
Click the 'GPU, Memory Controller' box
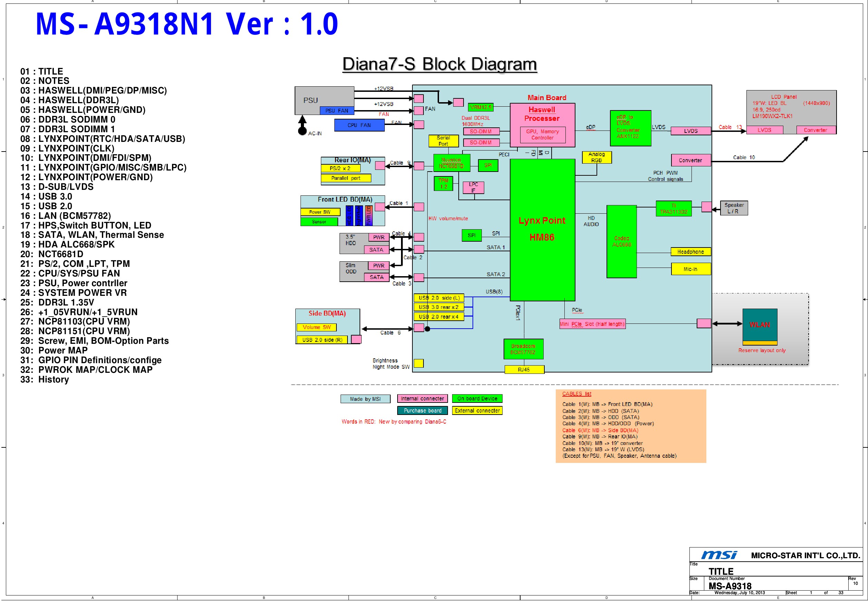coord(543,135)
